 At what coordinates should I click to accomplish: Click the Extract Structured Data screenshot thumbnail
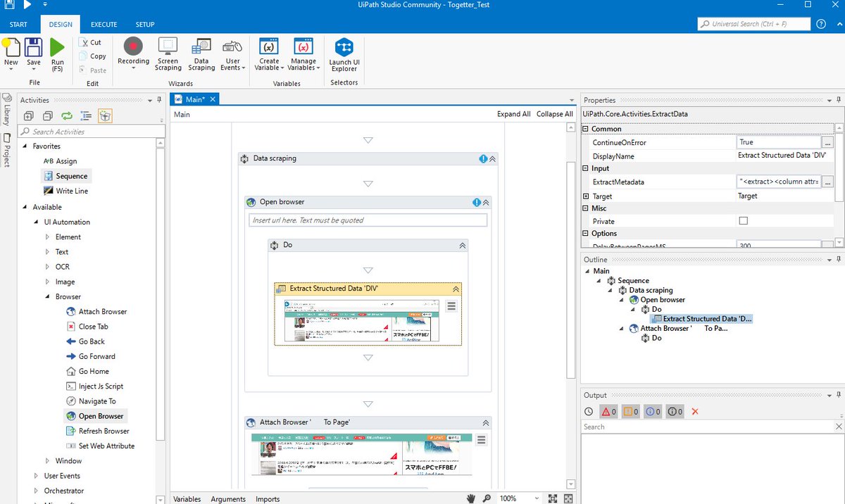361,321
